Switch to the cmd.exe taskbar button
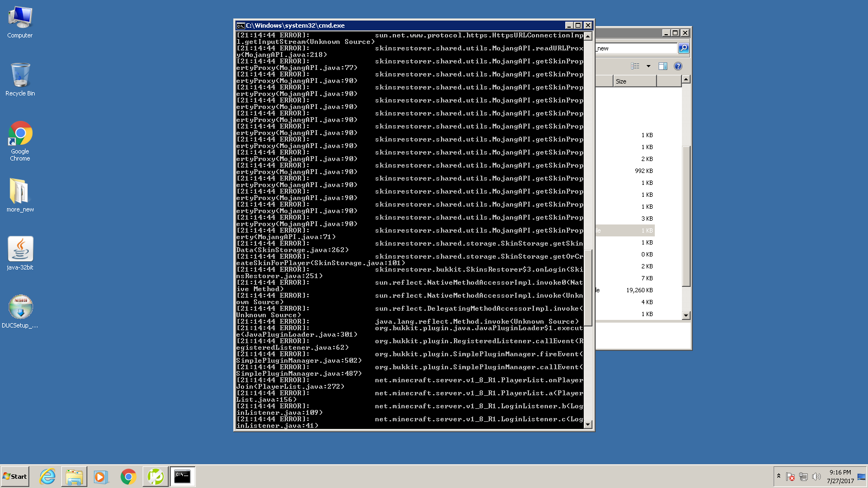Image resolution: width=868 pixels, height=488 pixels. point(182,477)
